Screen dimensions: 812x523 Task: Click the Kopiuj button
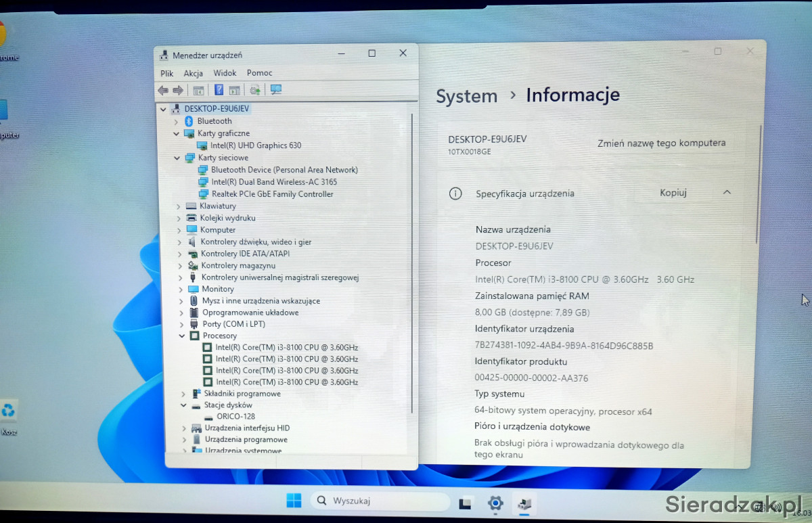673,193
